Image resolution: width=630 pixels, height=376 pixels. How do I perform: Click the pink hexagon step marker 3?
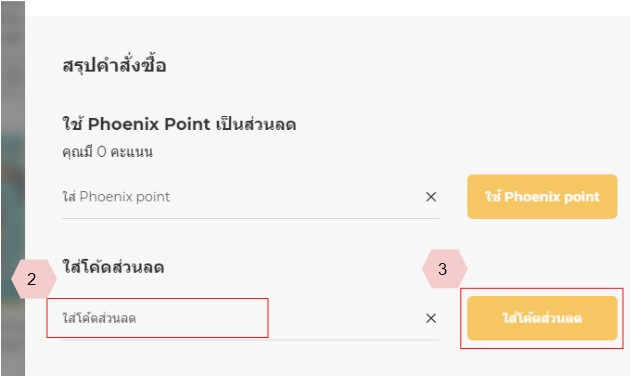pyautogui.click(x=444, y=269)
